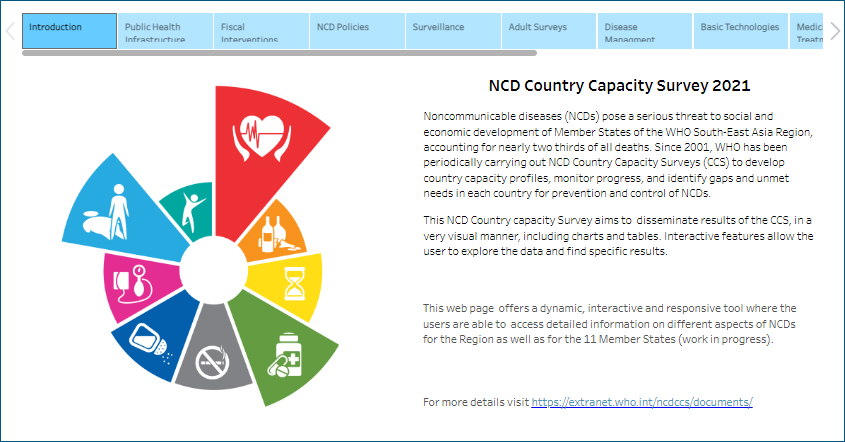Open the Basic Technologies tab
This screenshot has height=442, width=845.
click(740, 31)
